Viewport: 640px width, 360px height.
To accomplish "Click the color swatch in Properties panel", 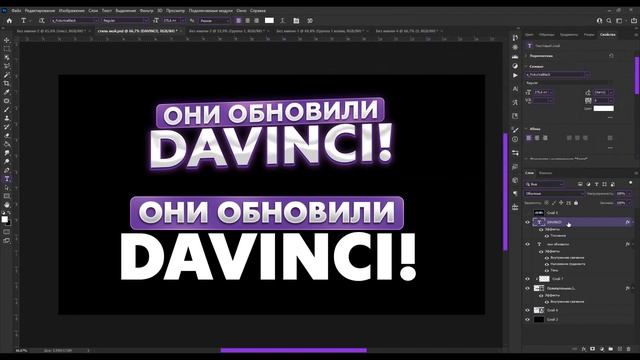I will 603,108.
